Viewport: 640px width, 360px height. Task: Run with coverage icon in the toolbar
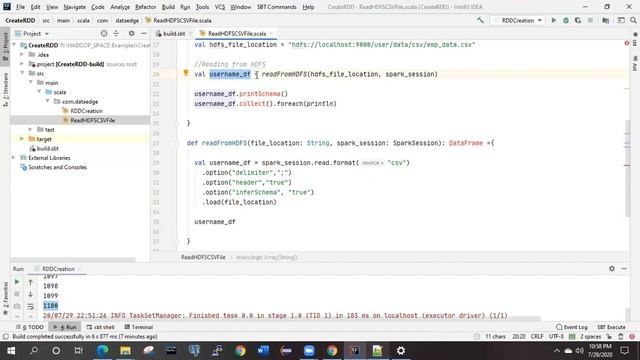(578, 20)
